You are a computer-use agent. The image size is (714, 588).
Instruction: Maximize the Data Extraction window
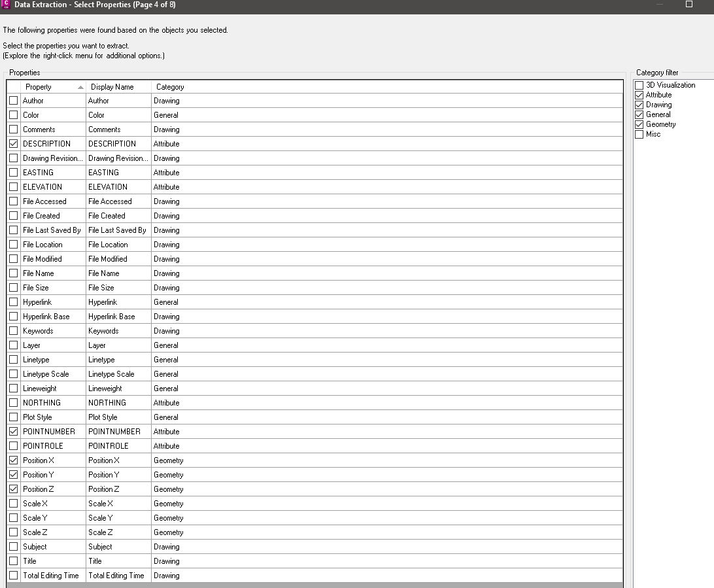(689, 4)
